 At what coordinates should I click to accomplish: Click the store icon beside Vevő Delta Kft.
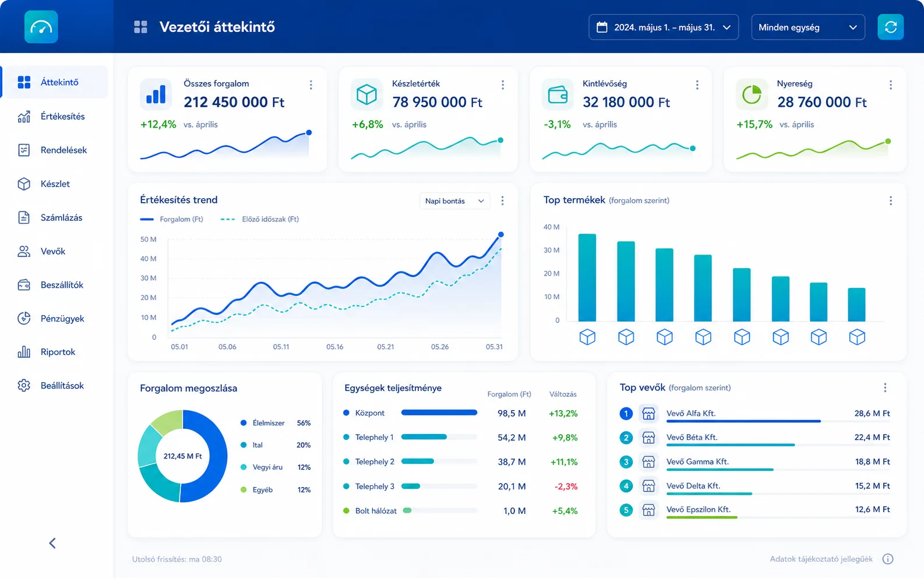click(648, 486)
